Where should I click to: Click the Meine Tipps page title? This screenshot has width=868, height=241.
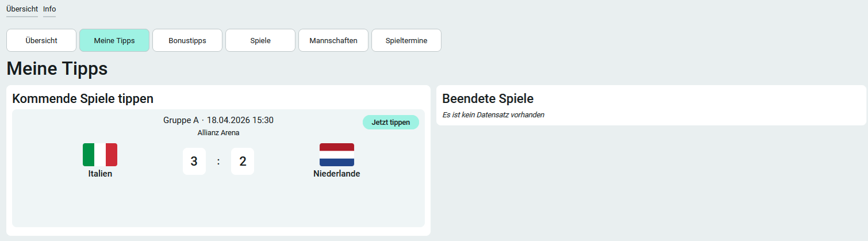pyautogui.click(x=57, y=69)
